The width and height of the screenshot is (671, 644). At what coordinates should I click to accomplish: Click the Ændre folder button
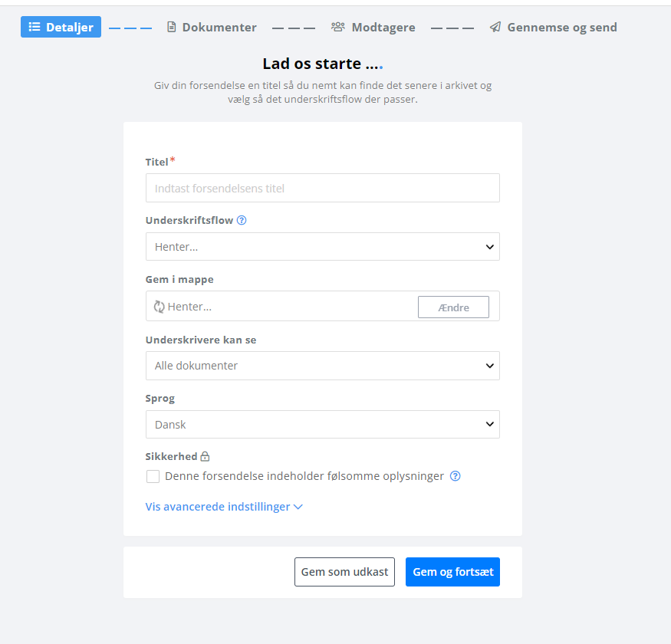pos(454,307)
